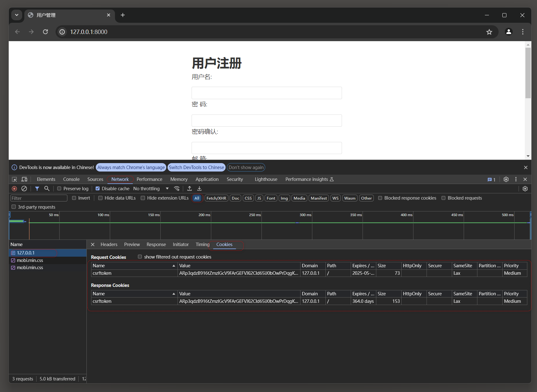The width and height of the screenshot is (537, 392).
Task: Sort Request Cookies by Name column
Action: 134,266
